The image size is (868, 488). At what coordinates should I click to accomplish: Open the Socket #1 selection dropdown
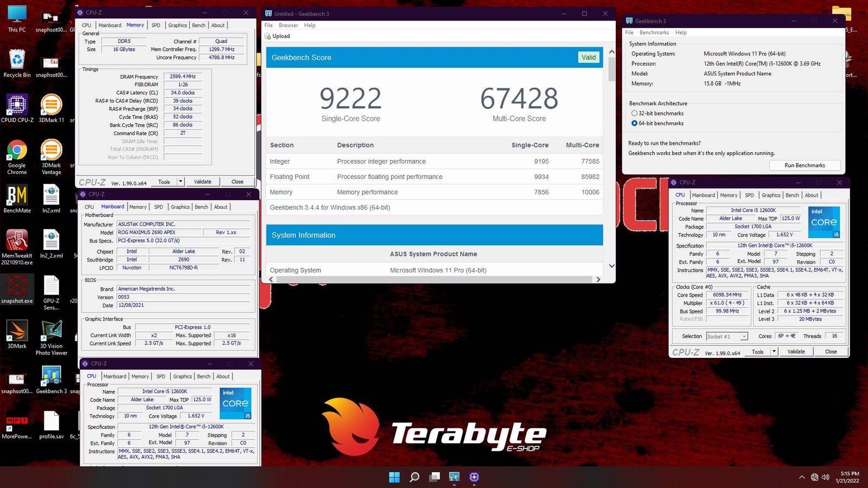coord(726,336)
